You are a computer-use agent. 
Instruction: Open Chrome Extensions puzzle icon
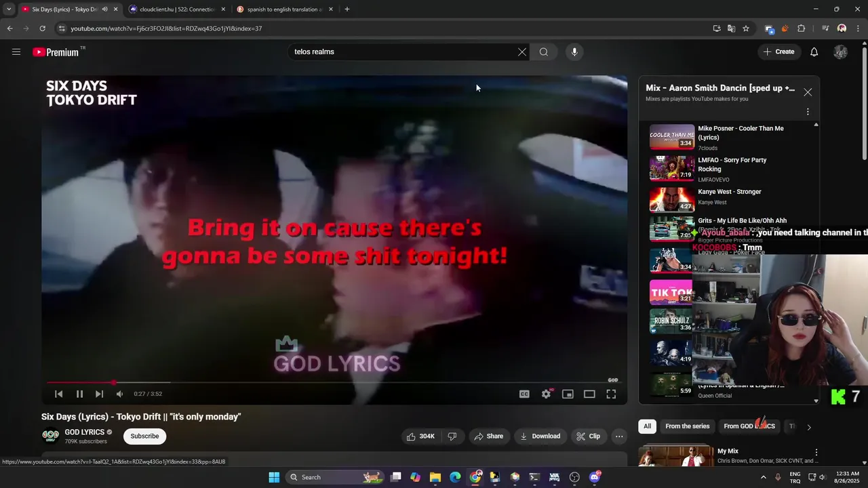click(802, 28)
